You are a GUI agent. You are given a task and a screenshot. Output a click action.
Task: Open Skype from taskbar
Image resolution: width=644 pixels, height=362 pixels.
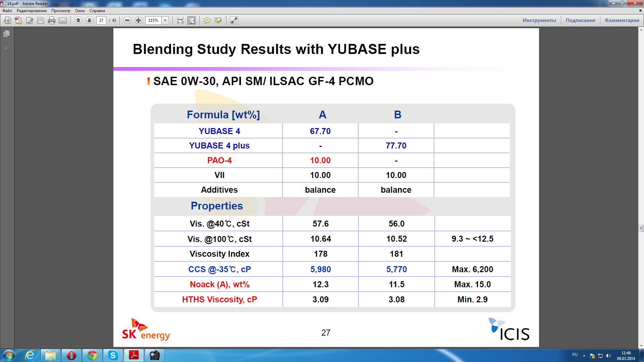(113, 355)
